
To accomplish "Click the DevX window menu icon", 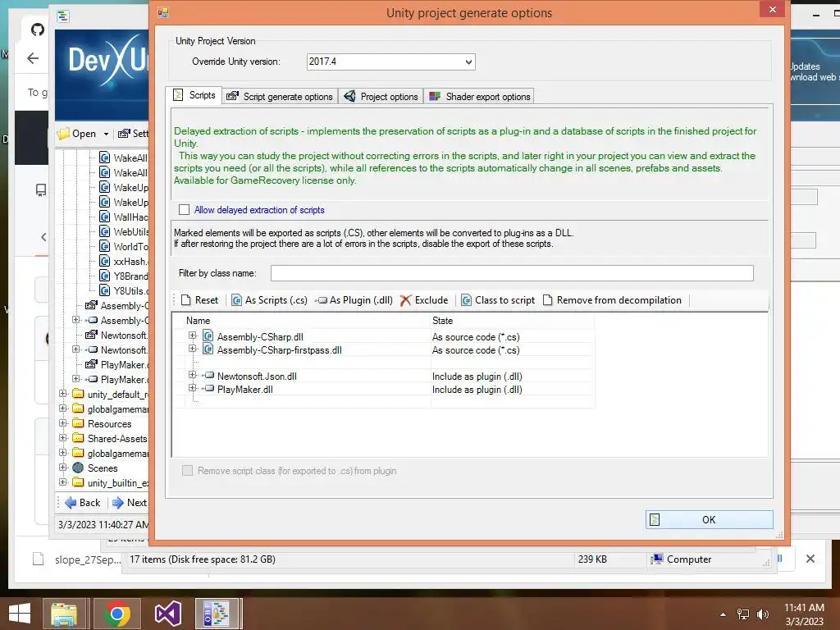I will tap(63, 16).
